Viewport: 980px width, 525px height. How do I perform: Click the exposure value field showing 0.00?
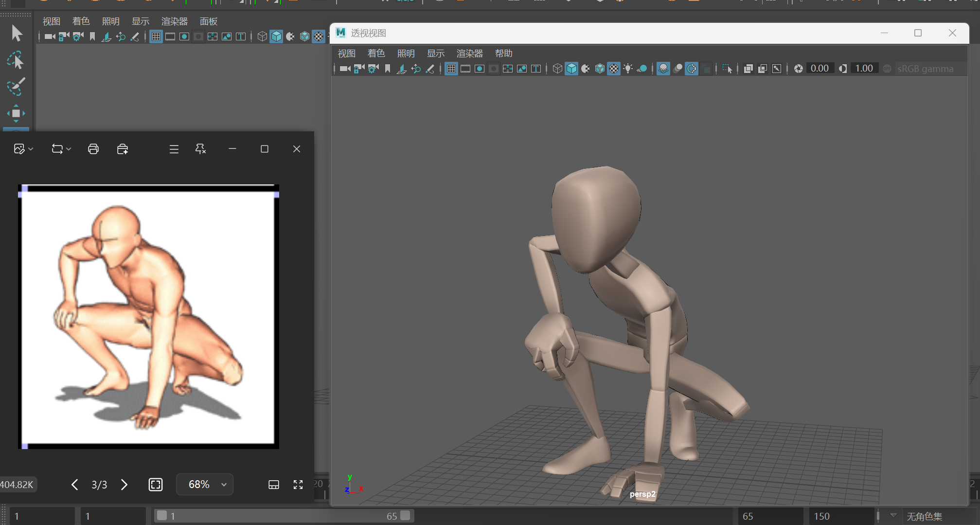point(820,69)
